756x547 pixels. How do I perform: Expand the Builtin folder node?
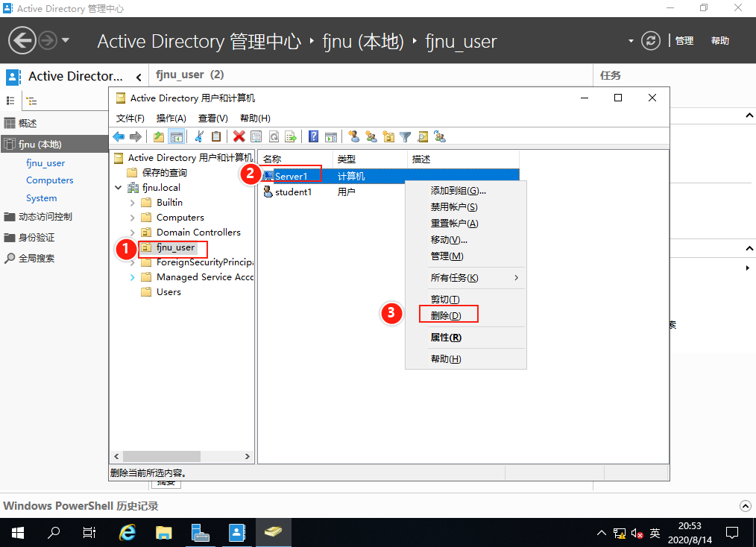point(132,203)
